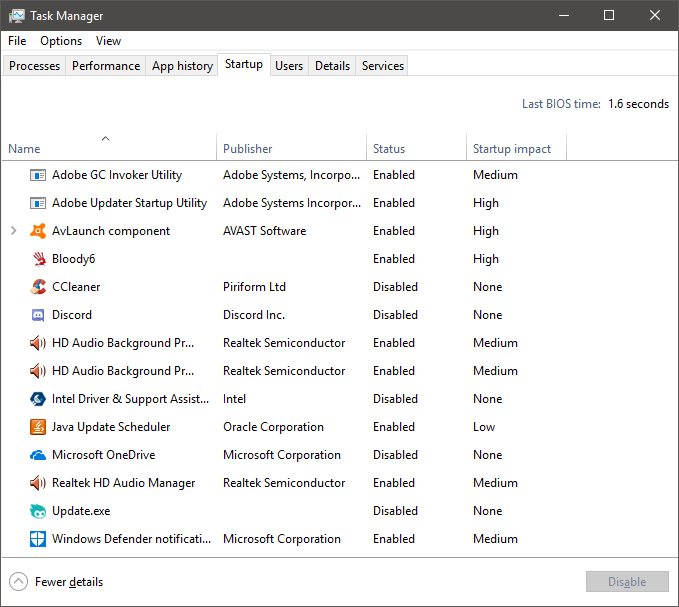Click the Low startup impact value
This screenshot has height=607, width=679.
484,427
